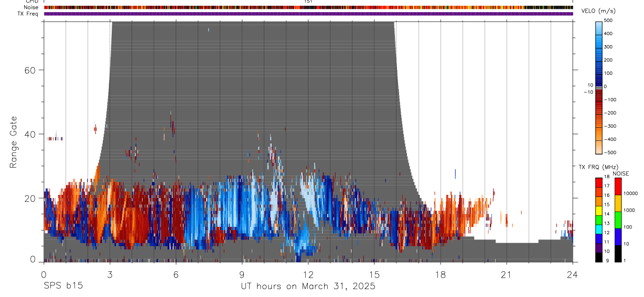Click the 9 tick on the UT hours axis
The width and height of the screenshot is (644, 297).
tap(242, 274)
